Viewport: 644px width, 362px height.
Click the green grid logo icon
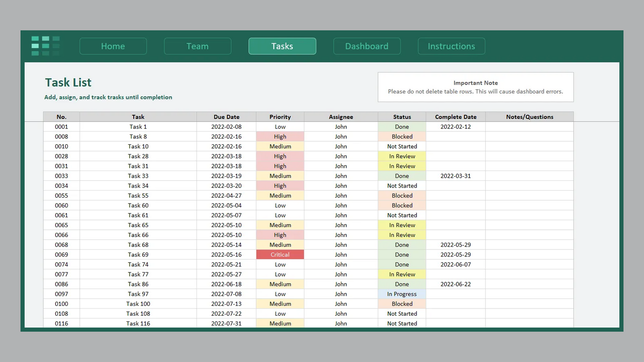45,46
